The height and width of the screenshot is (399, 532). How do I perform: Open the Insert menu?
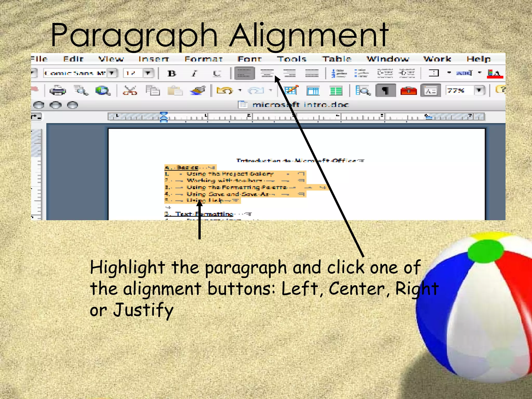pos(154,59)
